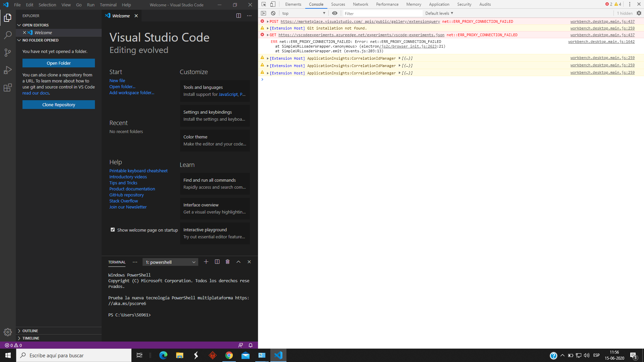
Task: Open the Explorer view in activity bar
Action: click(x=8, y=18)
